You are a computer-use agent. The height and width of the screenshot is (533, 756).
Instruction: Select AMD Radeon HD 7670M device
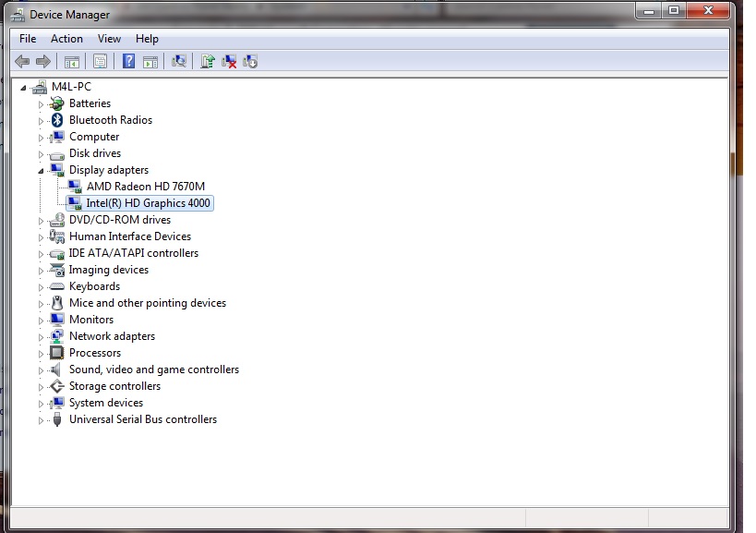point(145,187)
